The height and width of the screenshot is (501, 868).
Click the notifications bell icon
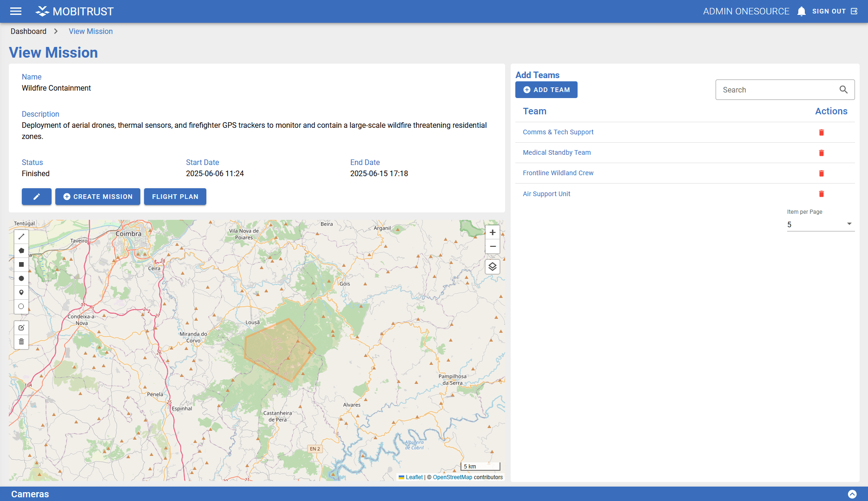click(801, 11)
